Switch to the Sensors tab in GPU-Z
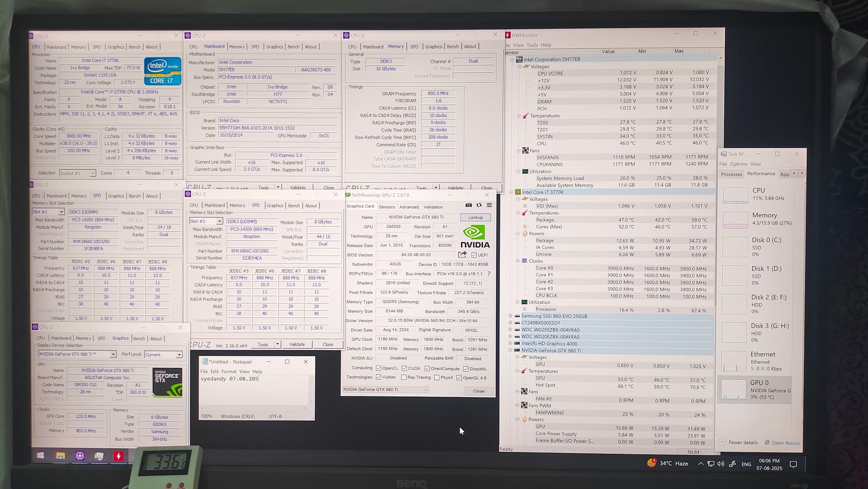Image resolution: width=868 pixels, height=489 pixels. (x=387, y=207)
